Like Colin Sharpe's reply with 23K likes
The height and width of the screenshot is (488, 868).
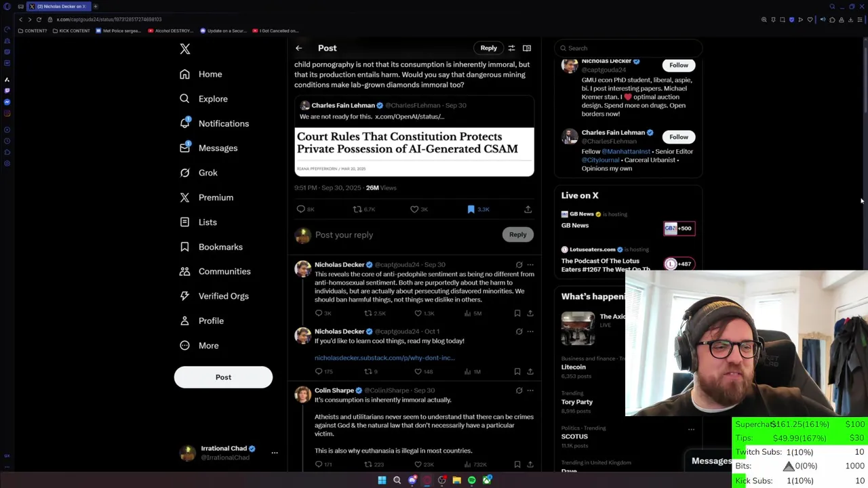424,464
